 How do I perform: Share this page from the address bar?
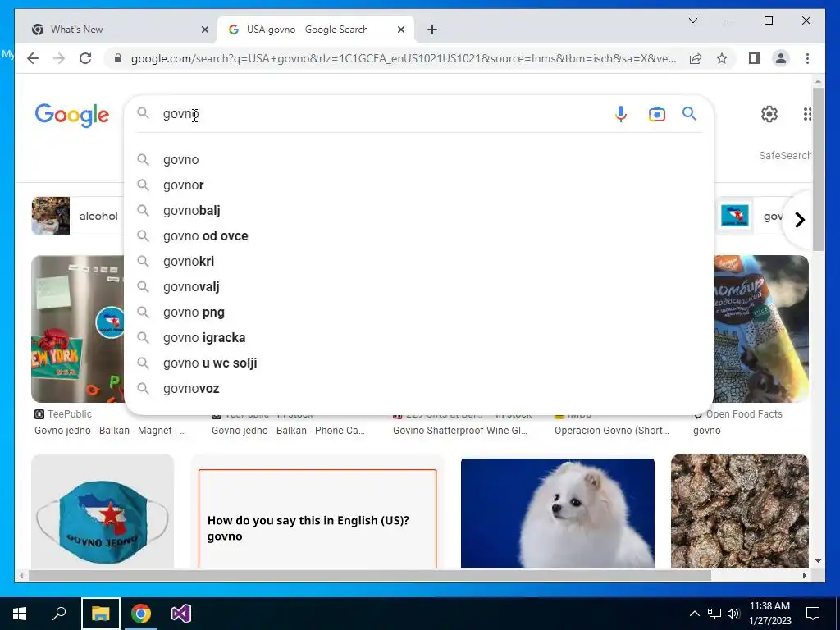pos(696,58)
